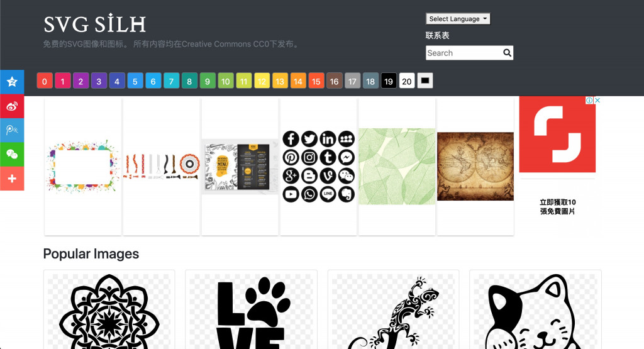Open the social media icons set thumbnail
Screen dimensions: 644x349
coord(318,167)
